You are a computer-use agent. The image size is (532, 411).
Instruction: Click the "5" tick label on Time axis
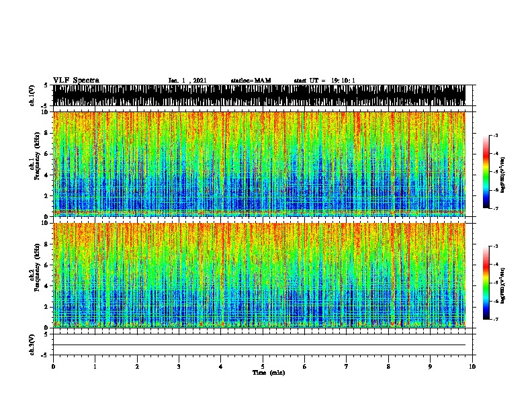pos(263,367)
